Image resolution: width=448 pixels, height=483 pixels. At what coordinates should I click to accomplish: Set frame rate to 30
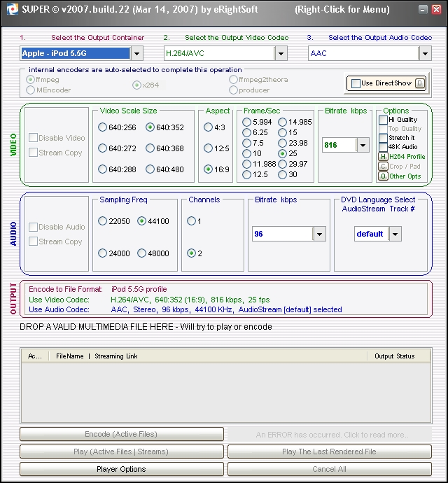point(282,175)
